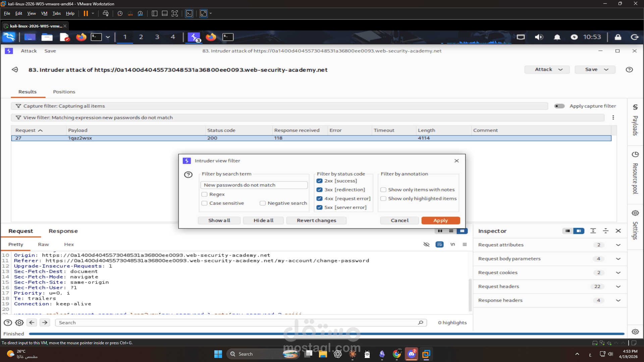Click the Kali volume speaker icon
Screen dimensions: 644x362
(x=539, y=37)
